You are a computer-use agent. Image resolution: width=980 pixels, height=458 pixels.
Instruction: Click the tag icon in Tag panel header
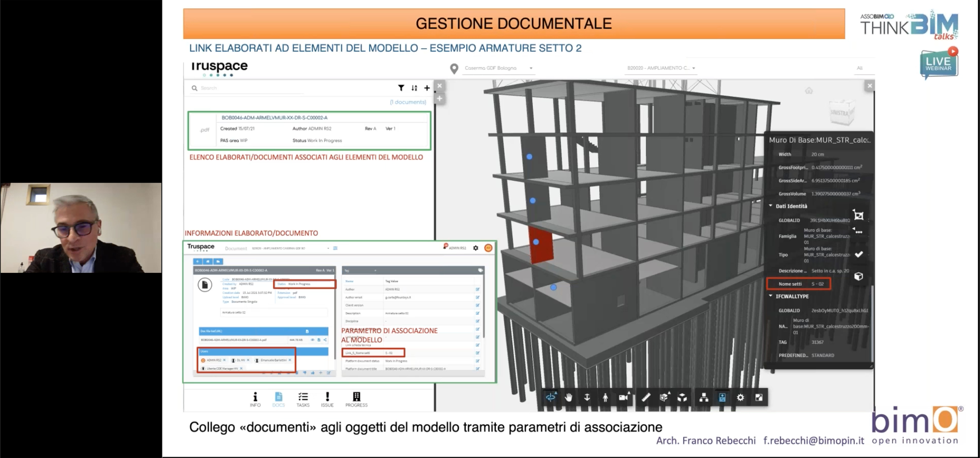click(x=481, y=270)
